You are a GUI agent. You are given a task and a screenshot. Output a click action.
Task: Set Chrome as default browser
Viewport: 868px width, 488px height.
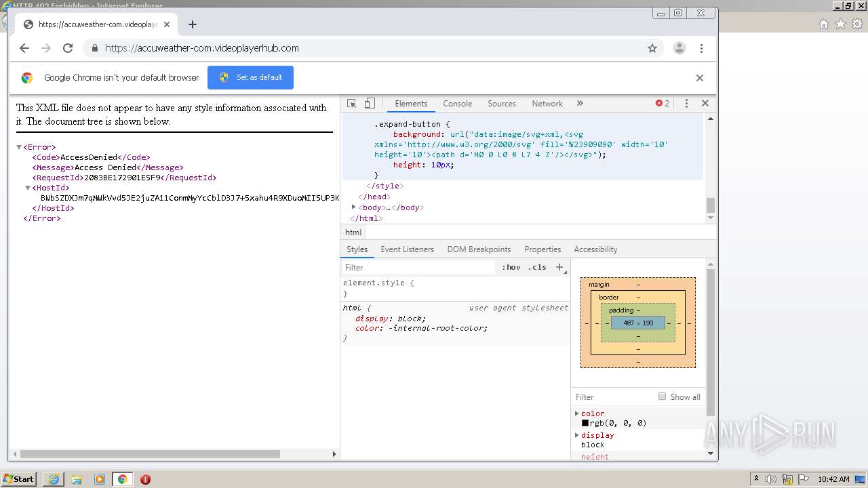click(x=250, y=77)
